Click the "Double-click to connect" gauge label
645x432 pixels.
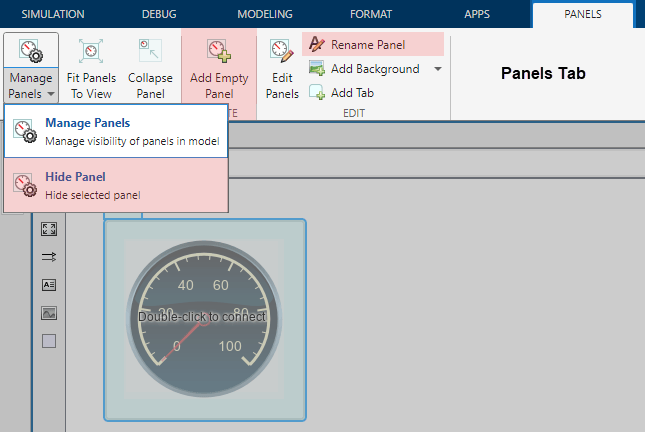(202, 317)
